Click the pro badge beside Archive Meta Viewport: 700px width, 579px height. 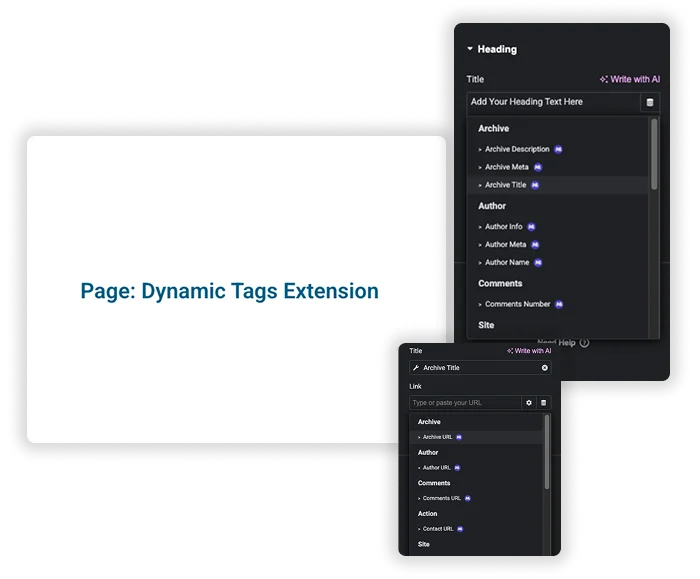[x=538, y=167]
